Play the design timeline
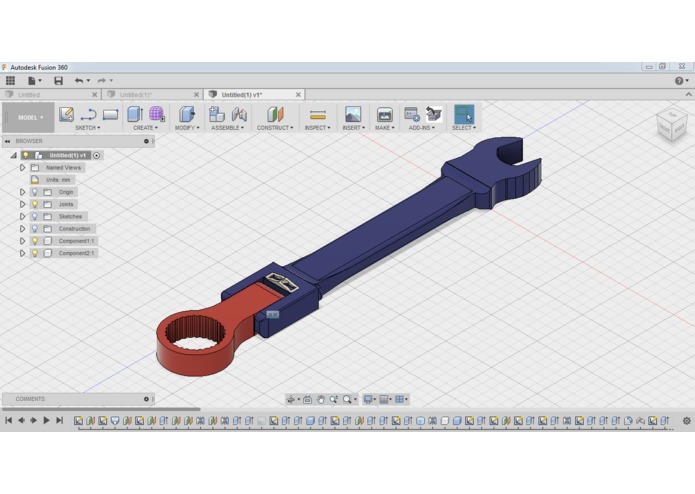 point(46,420)
